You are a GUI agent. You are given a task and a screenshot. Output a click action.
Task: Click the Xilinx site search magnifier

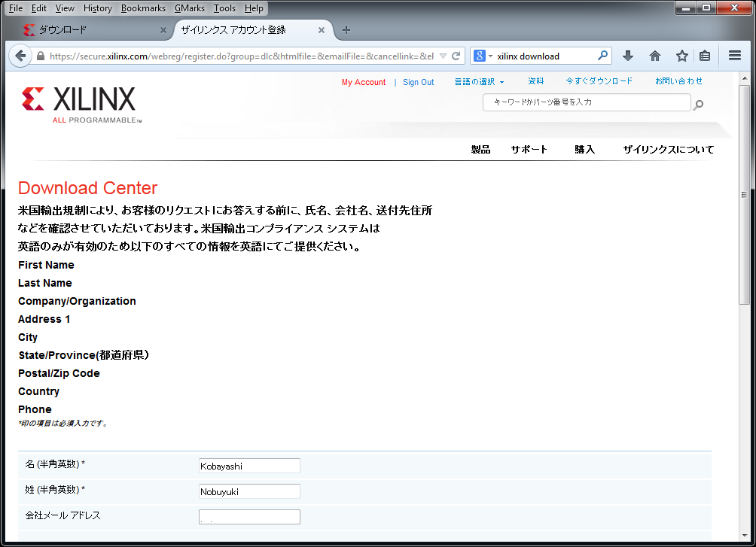pos(698,104)
